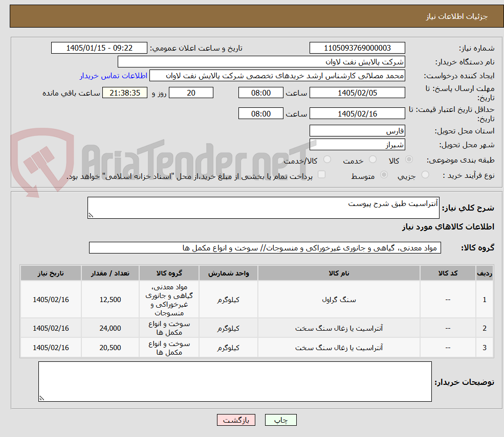This screenshot has width=504, height=437.
Task: Click the گروه کالا column header
Action: pyautogui.click(x=169, y=273)
